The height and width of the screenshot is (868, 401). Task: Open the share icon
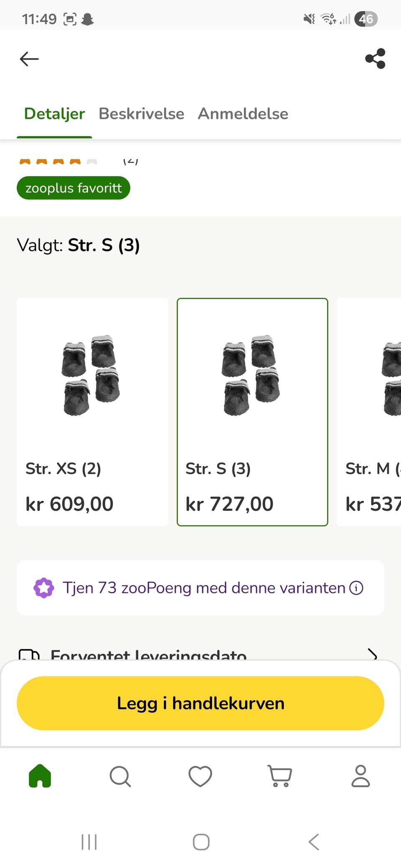click(375, 58)
